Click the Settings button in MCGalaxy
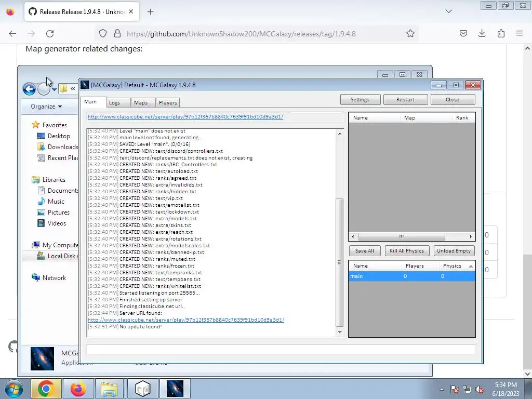This screenshot has width=532, height=399. (x=360, y=99)
